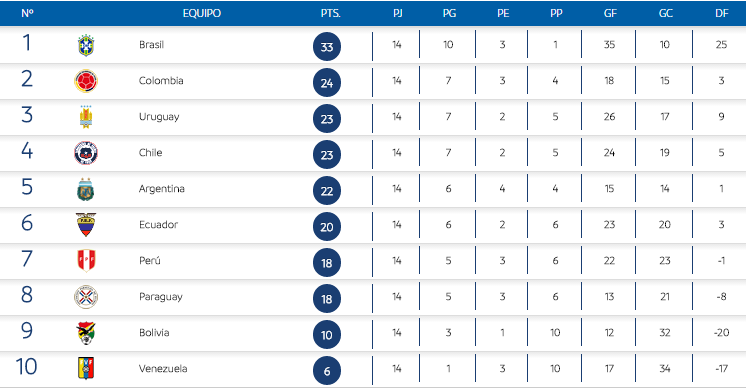Select the DF column header
The height and width of the screenshot is (388, 746).
[722, 13]
